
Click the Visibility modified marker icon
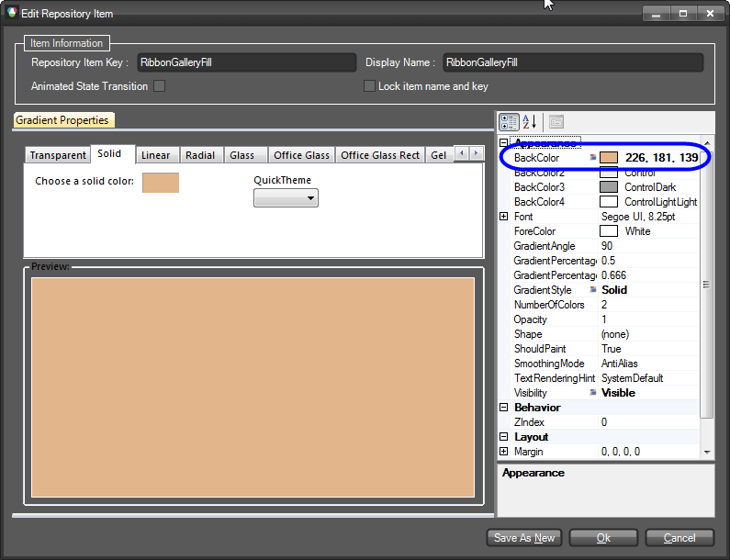[592, 392]
